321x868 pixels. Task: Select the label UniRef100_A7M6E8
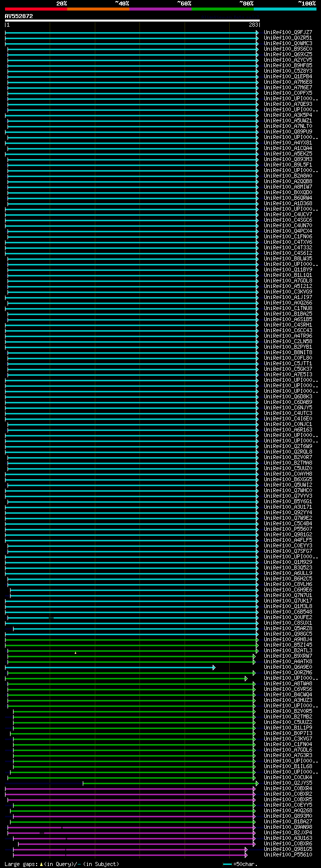point(288,82)
